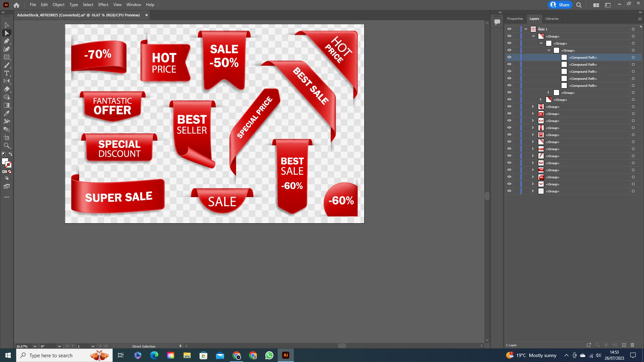Hide the top-level layer via eye icon

(509, 29)
